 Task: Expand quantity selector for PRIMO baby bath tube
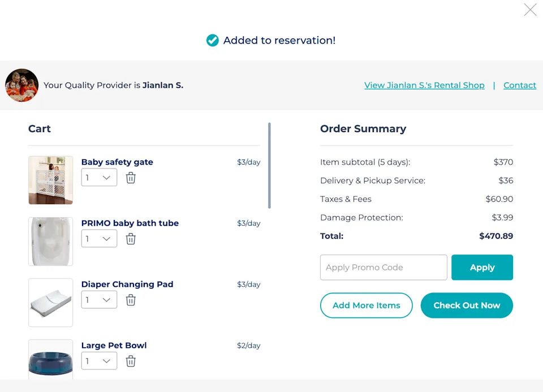(x=99, y=239)
